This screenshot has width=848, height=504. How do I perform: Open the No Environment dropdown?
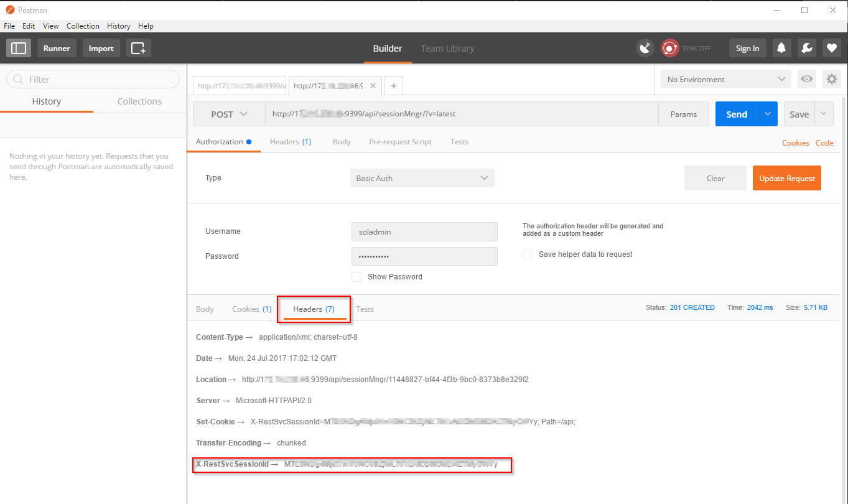[726, 79]
